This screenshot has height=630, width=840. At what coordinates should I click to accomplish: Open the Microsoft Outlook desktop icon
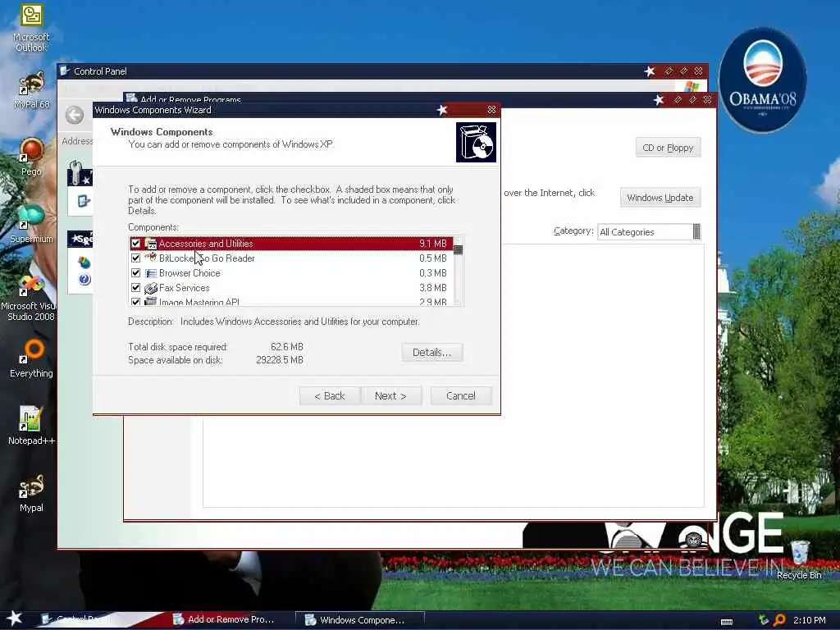coord(31,27)
